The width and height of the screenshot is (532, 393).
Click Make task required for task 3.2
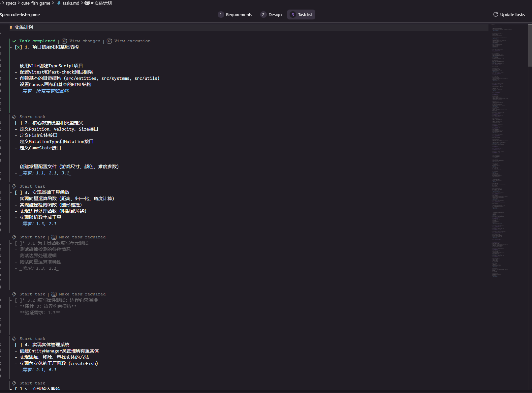coord(82,294)
